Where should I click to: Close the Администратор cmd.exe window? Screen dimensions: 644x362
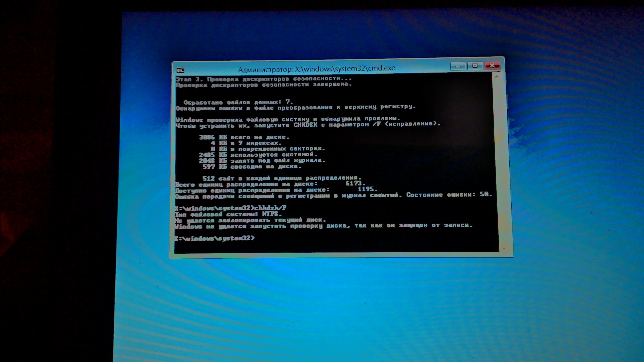point(492,65)
